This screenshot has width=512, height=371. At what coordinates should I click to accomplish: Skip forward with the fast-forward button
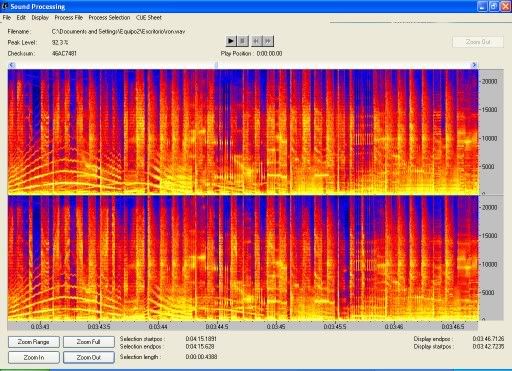pos(268,41)
